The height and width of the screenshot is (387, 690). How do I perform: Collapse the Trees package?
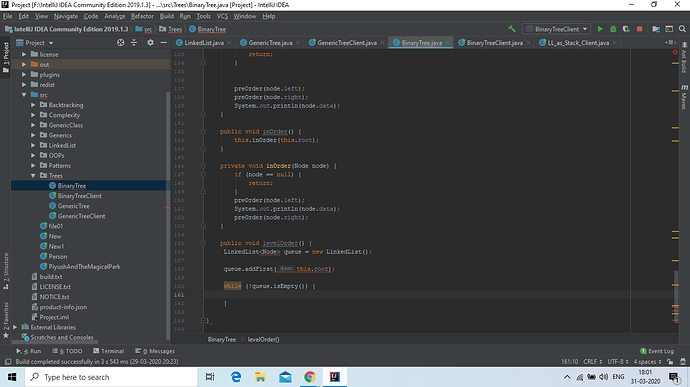[x=33, y=176]
